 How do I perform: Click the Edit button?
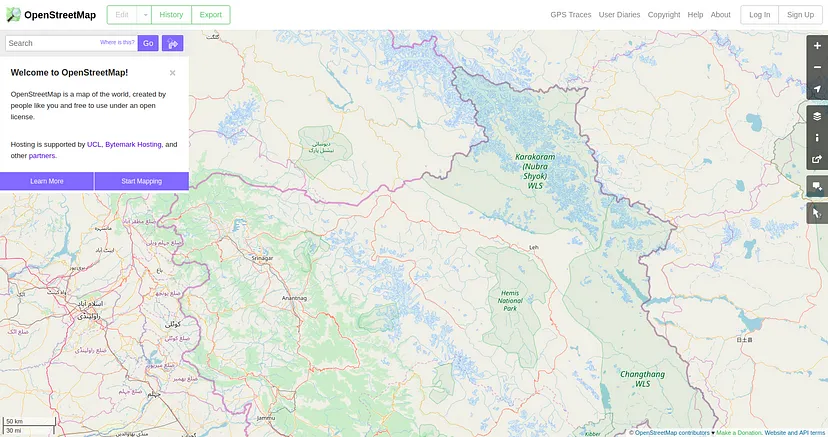(122, 15)
